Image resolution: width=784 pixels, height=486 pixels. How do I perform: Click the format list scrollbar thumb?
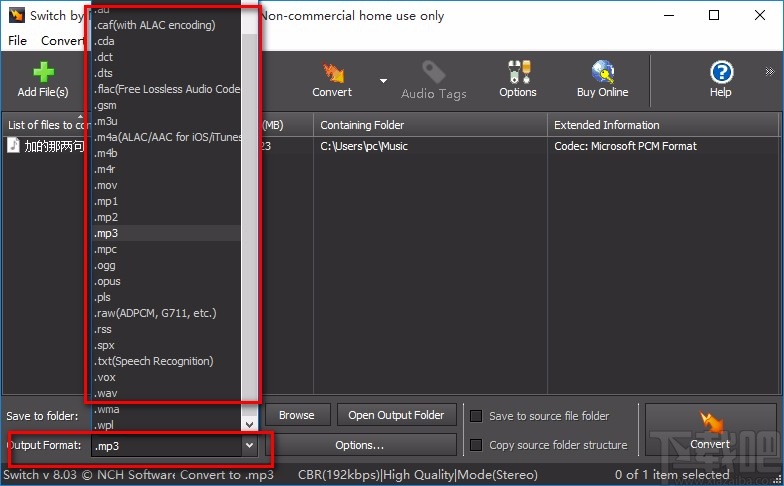[x=249, y=218]
